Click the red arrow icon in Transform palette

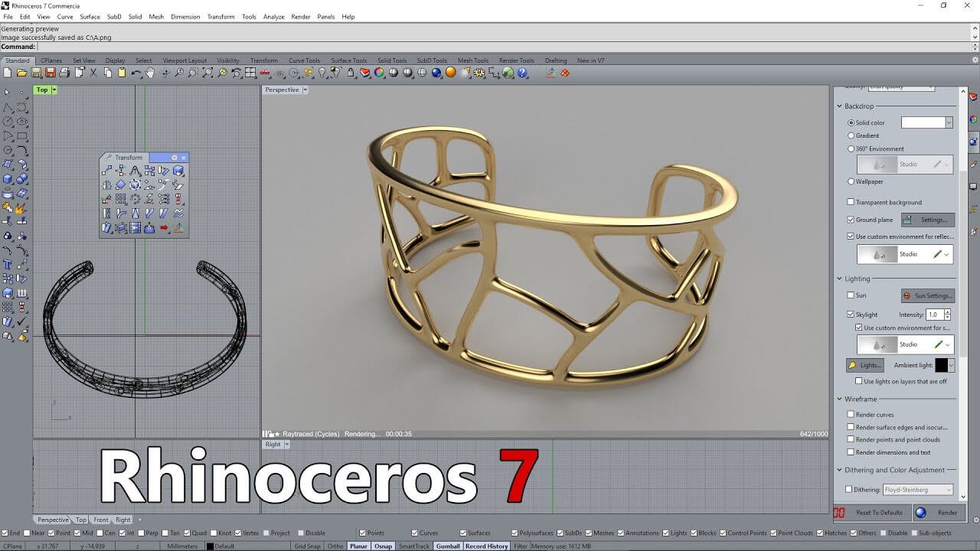(164, 227)
